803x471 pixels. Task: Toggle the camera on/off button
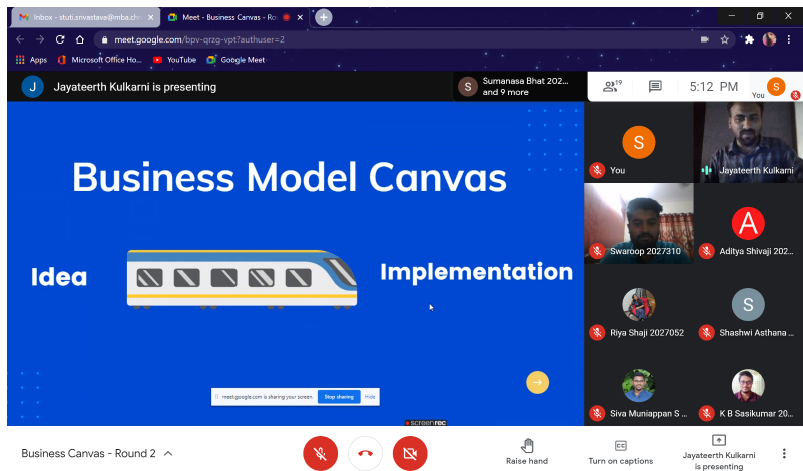(x=409, y=453)
